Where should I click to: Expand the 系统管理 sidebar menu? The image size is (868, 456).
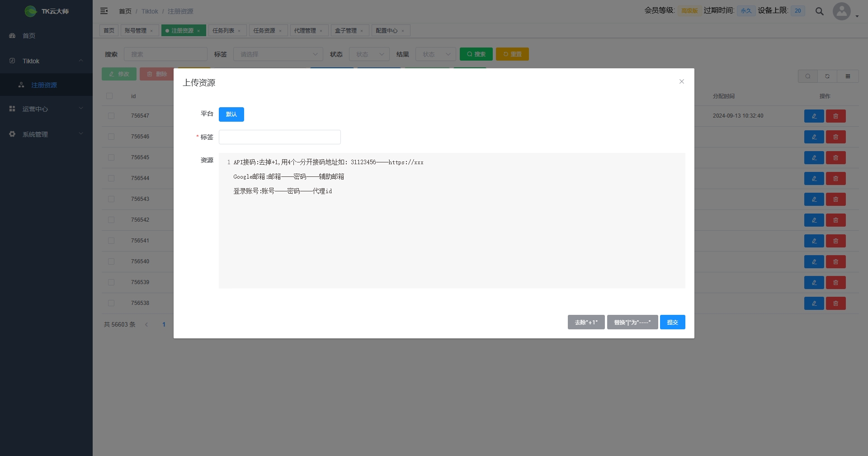point(45,134)
